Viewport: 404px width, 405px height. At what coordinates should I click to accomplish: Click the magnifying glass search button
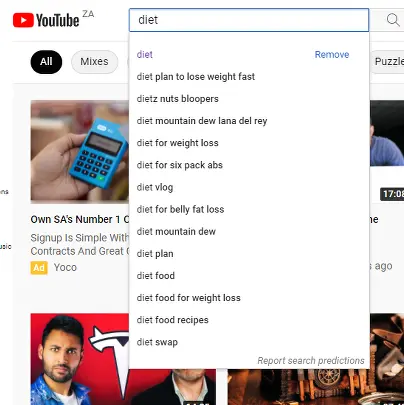tap(393, 20)
